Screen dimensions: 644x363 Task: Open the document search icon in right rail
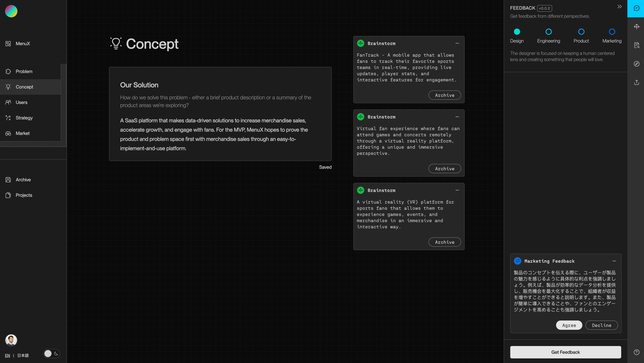(637, 45)
